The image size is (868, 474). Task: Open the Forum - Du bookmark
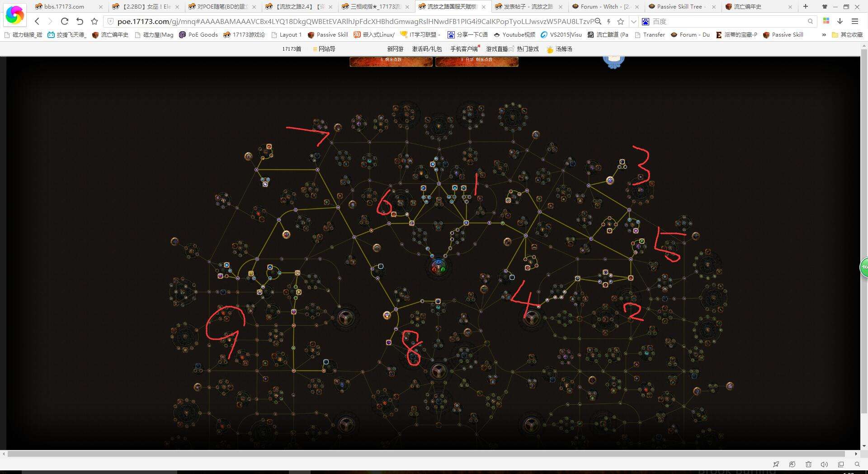click(x=690, y=35)
